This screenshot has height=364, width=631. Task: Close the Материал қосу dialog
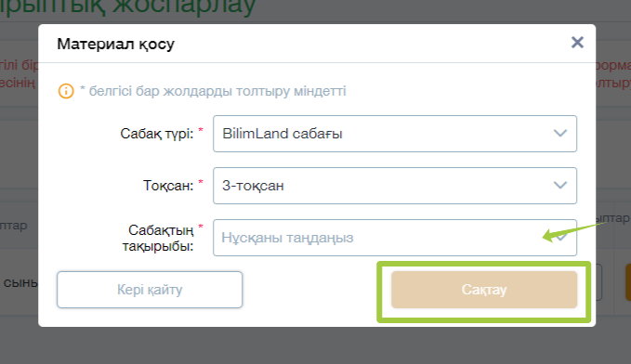(x=577, y=42)
